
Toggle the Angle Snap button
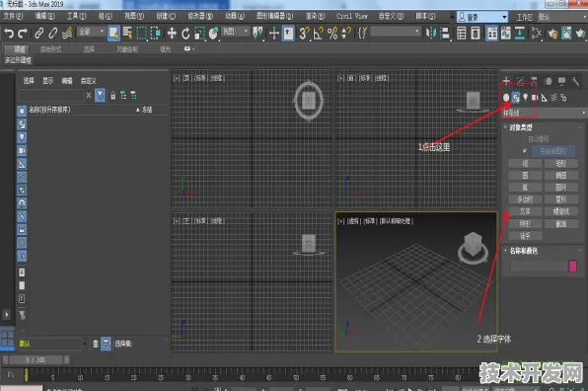pos(319,34)
